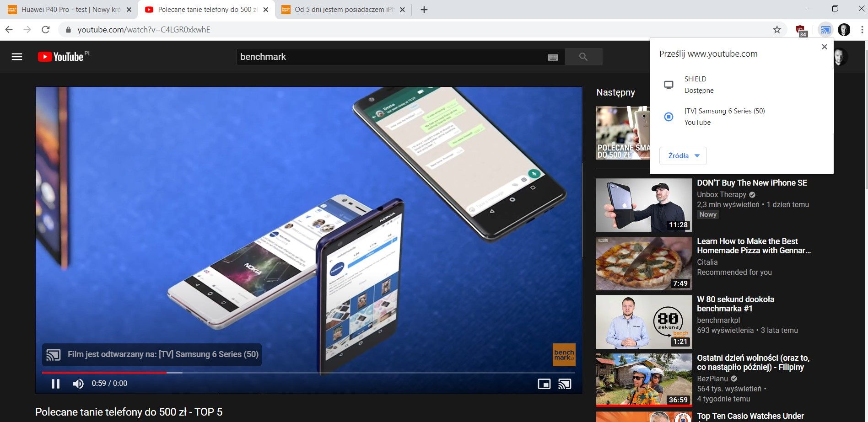Open the YouTube hamburger guide menu
Screen dimensions: 868x422
click(x=17, y=57)
